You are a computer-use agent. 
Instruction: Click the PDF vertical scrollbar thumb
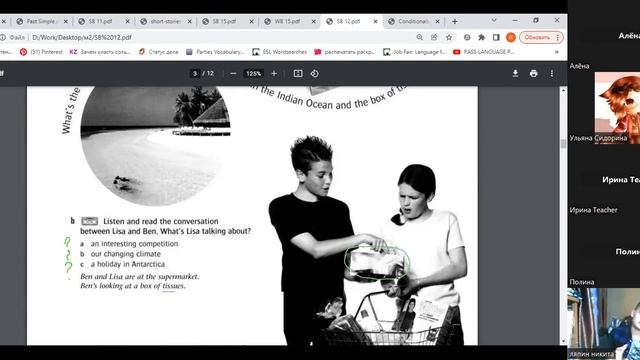[563, 143]
